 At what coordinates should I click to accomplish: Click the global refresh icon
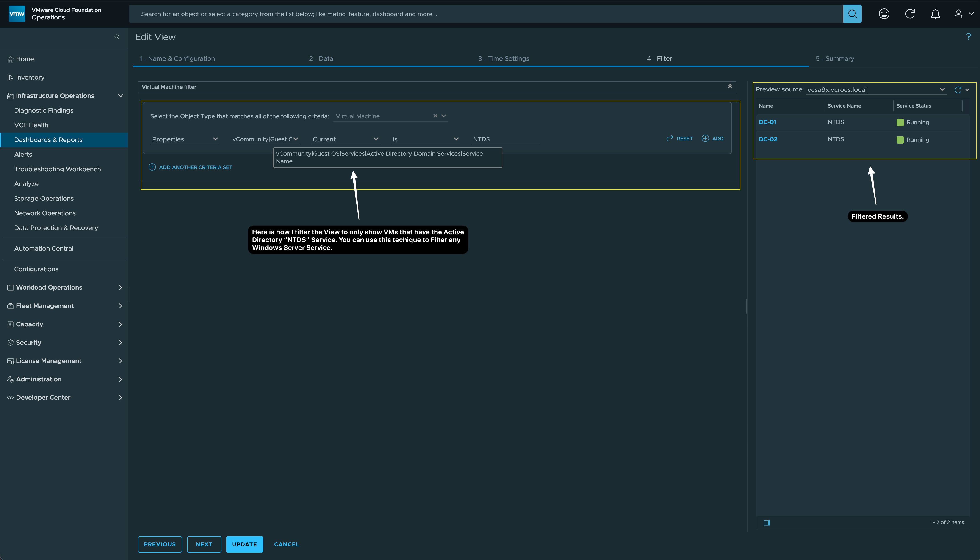(x=910, y=14)
